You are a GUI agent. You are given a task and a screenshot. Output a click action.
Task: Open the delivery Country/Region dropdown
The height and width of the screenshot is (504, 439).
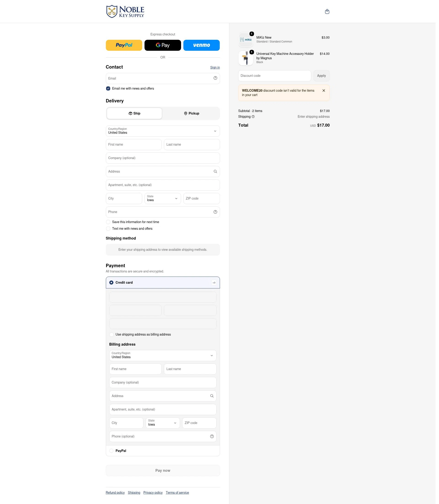(164, 132)
